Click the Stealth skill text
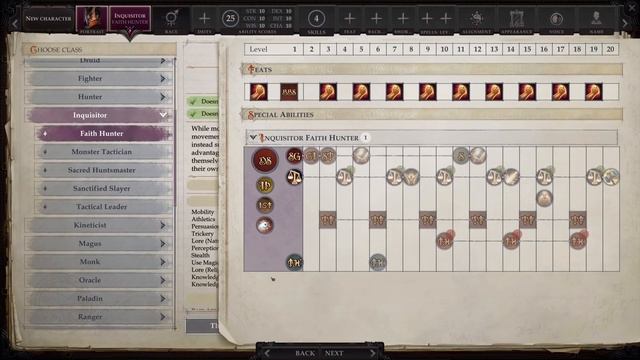 click(200, 255)
